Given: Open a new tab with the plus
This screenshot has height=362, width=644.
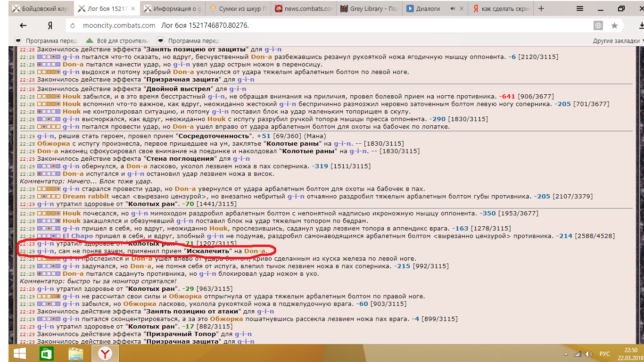Looking at the screenshot, I should pyautogui.click(x=541, y=8).
